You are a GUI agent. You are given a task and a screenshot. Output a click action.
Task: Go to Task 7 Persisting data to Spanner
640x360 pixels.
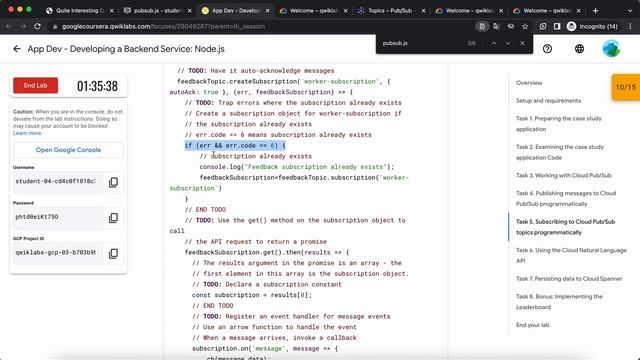(x=569, y=279)
